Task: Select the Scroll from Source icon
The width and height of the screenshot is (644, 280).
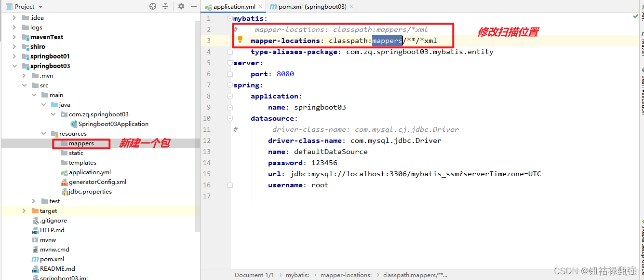Action: pyautogui.click(x=152, y=6)
